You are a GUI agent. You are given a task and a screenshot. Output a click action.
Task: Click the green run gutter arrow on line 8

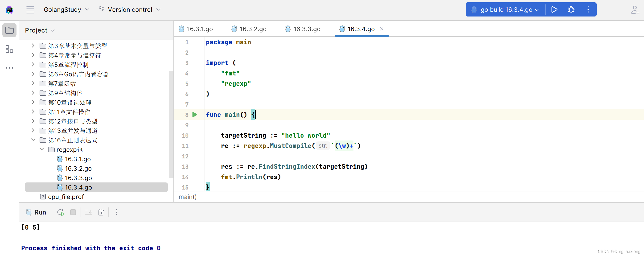pyautogui.click(x=195, y=115)
